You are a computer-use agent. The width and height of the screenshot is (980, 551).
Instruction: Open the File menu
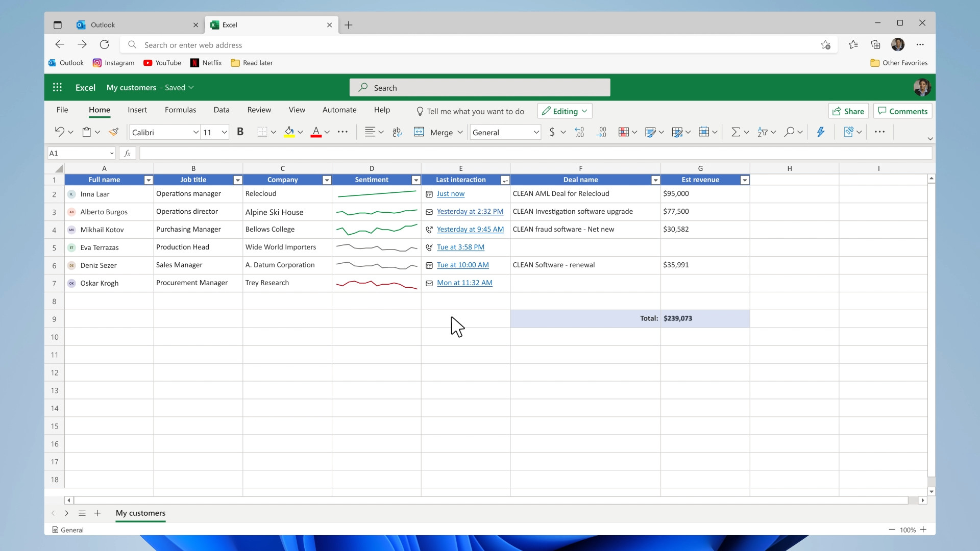pos(62,110)
